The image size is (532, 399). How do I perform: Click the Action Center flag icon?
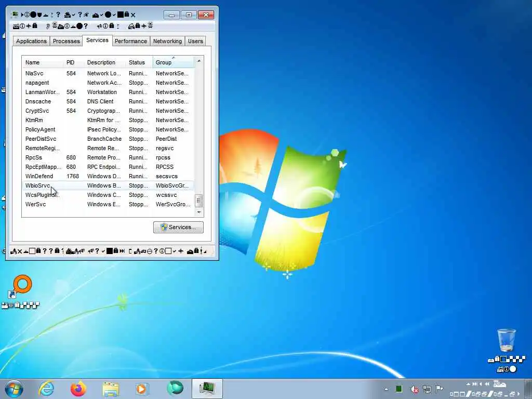pyautogui.click(x=440, y=389)
